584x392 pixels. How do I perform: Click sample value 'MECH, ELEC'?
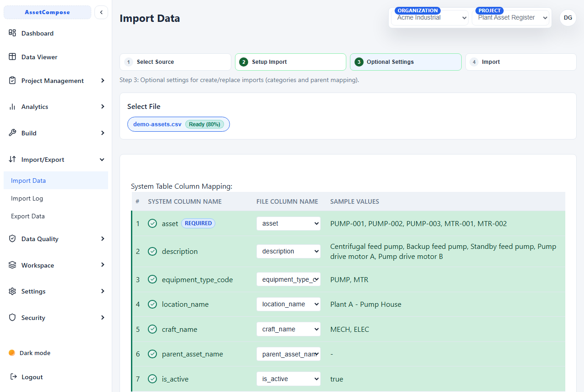coord(349,329)
